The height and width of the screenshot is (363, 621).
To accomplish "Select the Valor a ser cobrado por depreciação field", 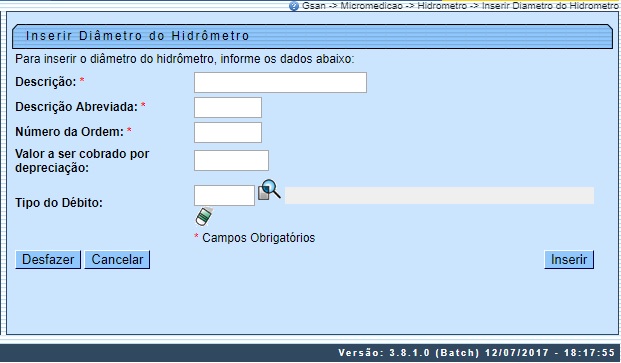I will pyautogui.click(x=231, y=160).
